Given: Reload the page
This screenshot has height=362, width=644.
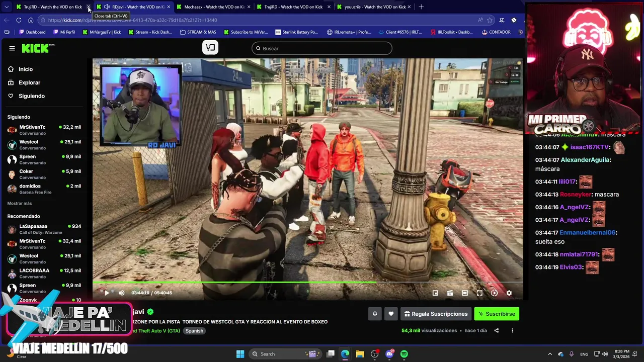Looking at the screenshot, I should (x=19, y=20).
